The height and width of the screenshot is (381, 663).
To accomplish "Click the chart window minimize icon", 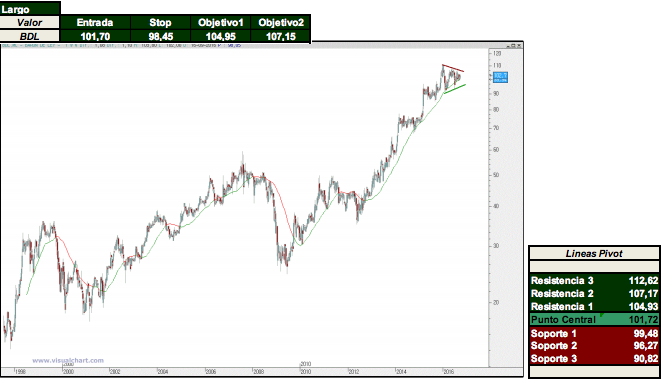I will (508, 45).
